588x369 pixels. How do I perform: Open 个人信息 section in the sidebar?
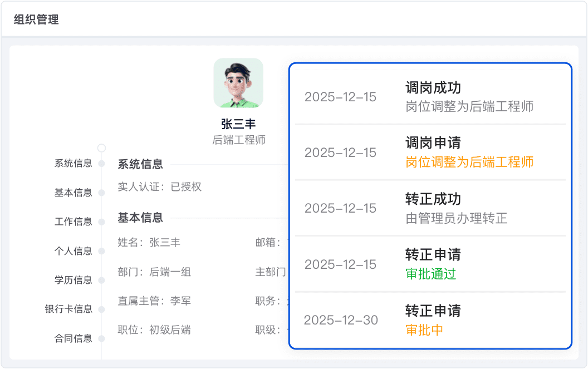tap(73, 251)
